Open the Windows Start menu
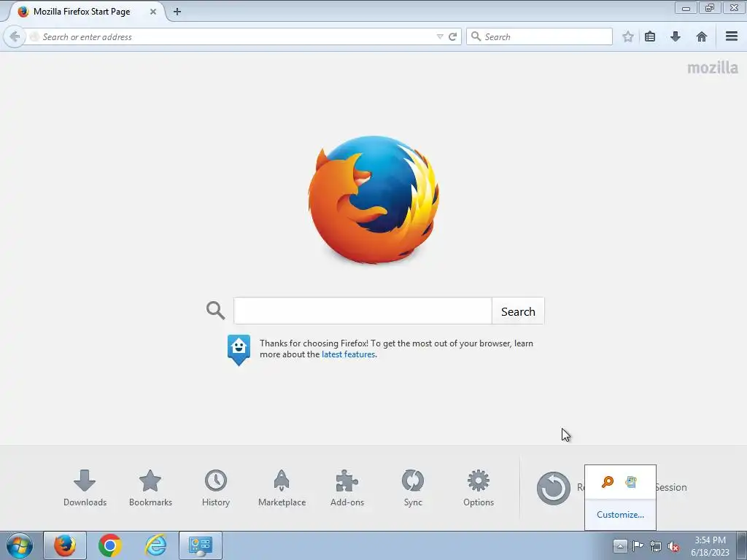Image resolution: width=747 pixels, height=560 pixels. click(20, 545)
